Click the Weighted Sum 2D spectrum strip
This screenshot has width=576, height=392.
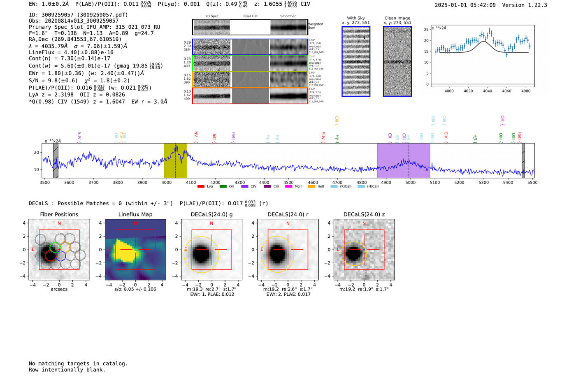tap(250, 27)
